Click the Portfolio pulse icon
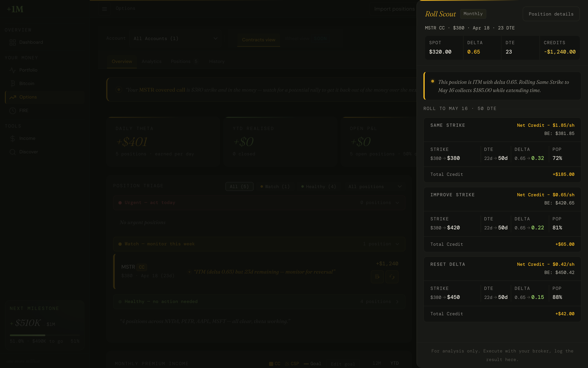 point(13,70)
